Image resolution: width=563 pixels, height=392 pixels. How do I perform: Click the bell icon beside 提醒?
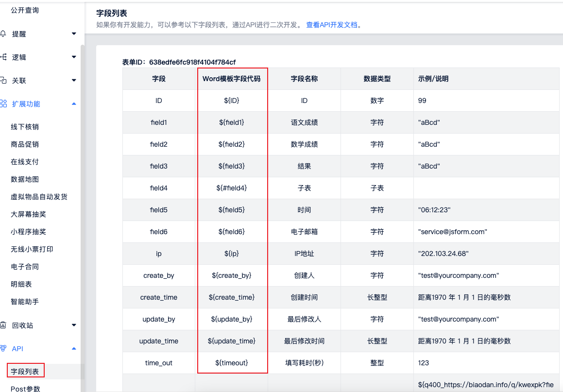point(3,34)
